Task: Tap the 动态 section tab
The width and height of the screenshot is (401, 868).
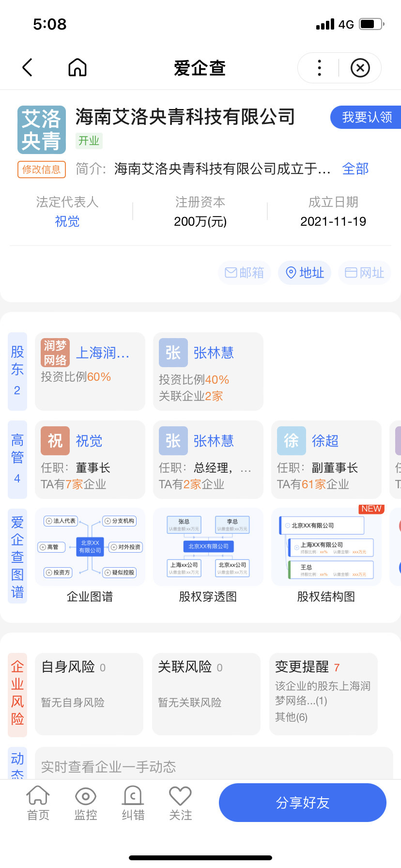Action: tap(17, 763)
